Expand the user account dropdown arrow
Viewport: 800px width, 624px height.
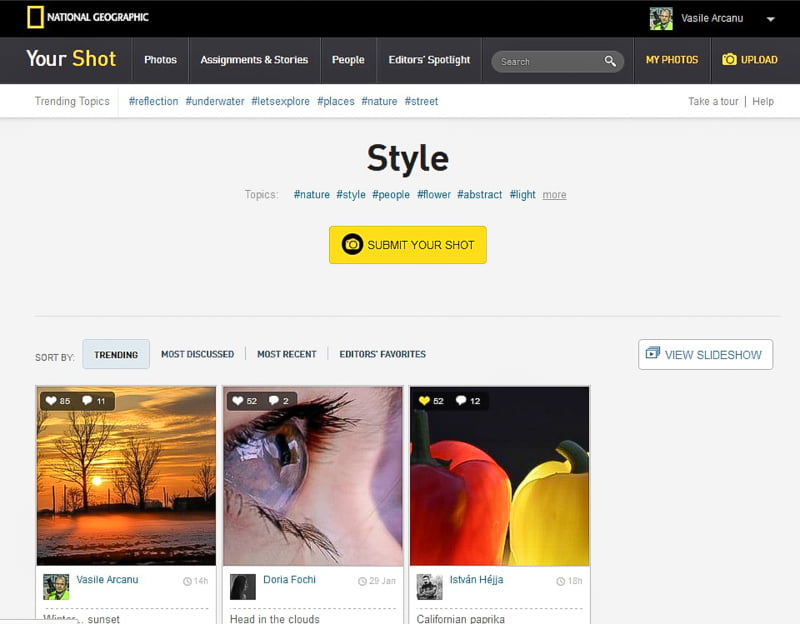(x=770, y=19)
